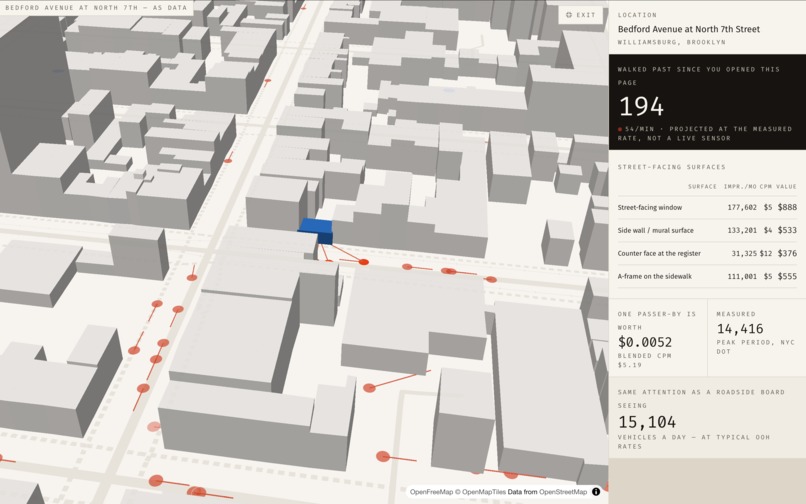
Task: Click the 15,104 vehicles figure
Action: [647, 422]
